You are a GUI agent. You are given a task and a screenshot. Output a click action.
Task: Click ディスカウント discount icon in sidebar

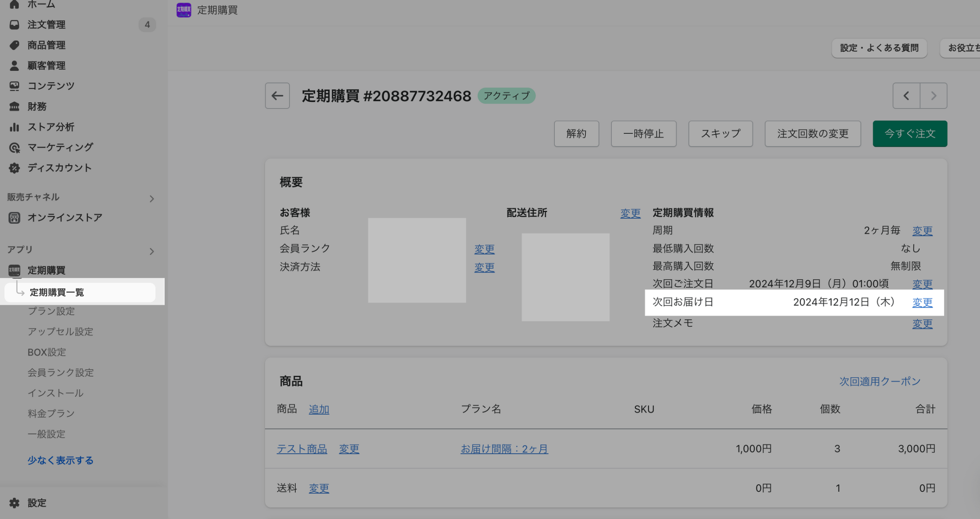(x=14, y=168)
